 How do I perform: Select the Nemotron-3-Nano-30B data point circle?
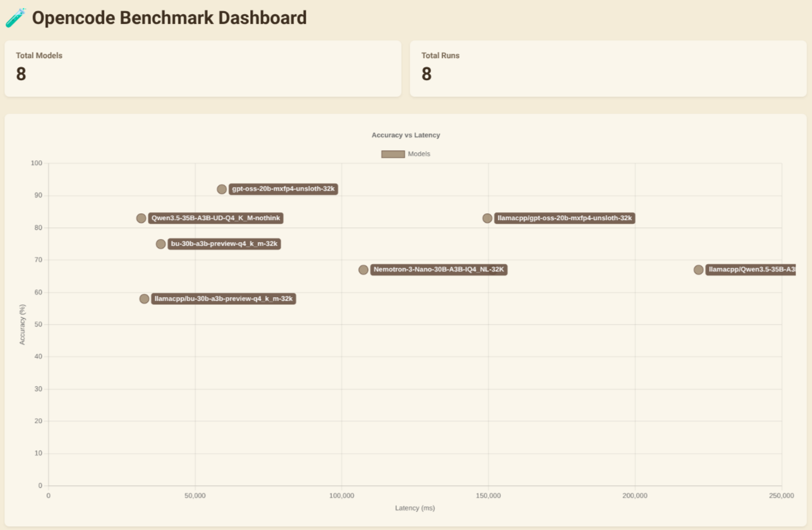pyautogui.click(x=363, y=270)
